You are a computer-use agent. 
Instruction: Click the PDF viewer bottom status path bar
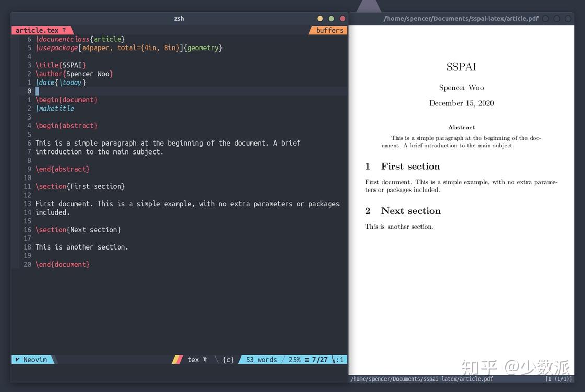click(422, 378)
